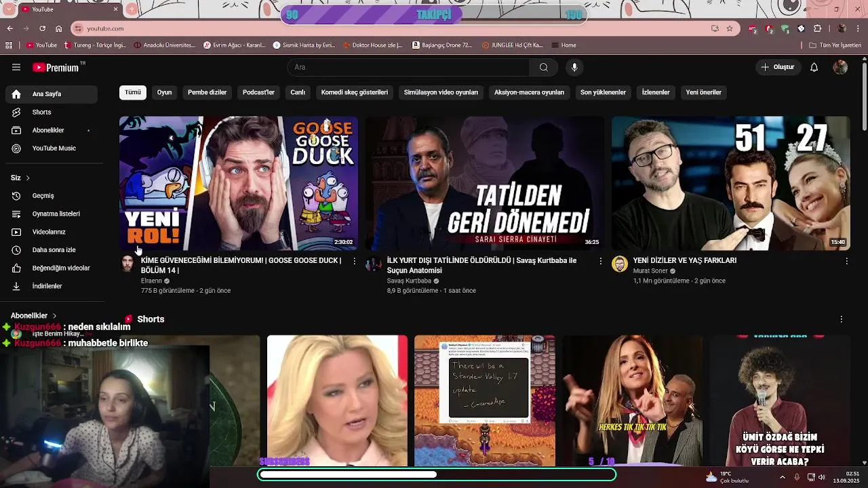Open Beğendiğim videolar
Screen dimensions: 868x488
point(52,268)
